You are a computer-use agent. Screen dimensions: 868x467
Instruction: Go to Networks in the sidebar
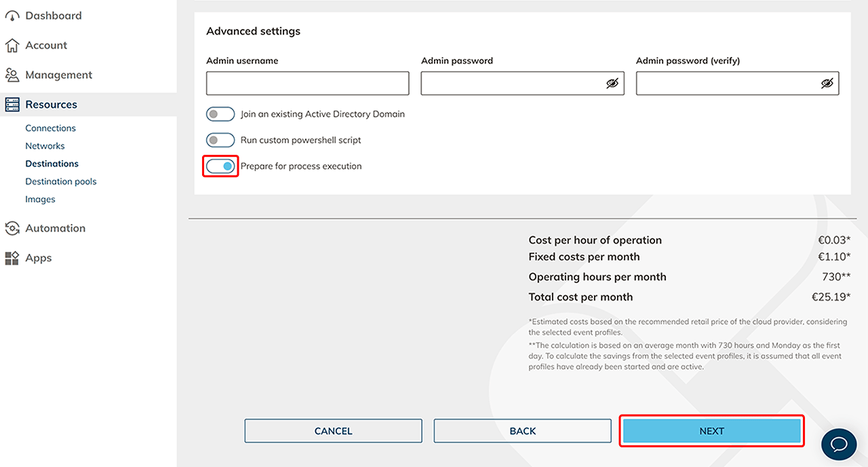pyautogui.click(x=45, y=146)
